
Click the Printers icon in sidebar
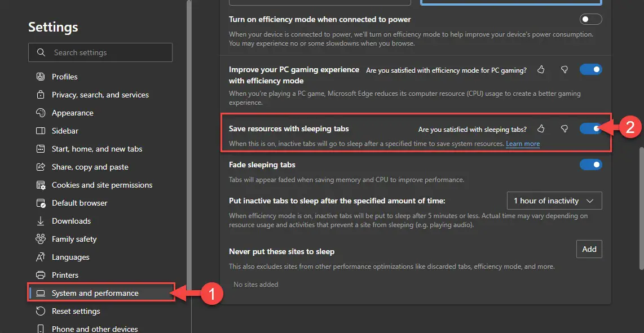pyautogui.click(x=41, y=275)
